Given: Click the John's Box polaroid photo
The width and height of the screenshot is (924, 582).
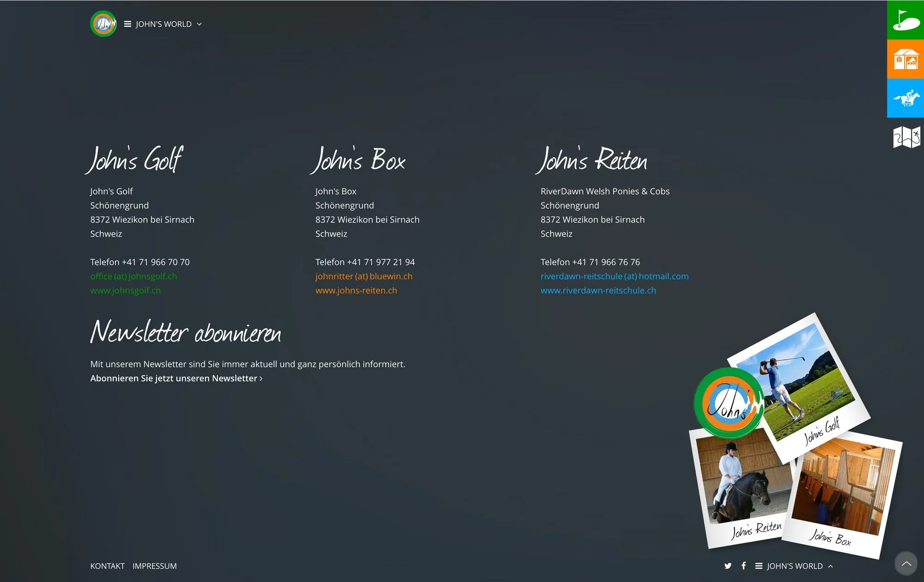Looking at the screenshot, I should pyautogui.click(x=843, y=495).
